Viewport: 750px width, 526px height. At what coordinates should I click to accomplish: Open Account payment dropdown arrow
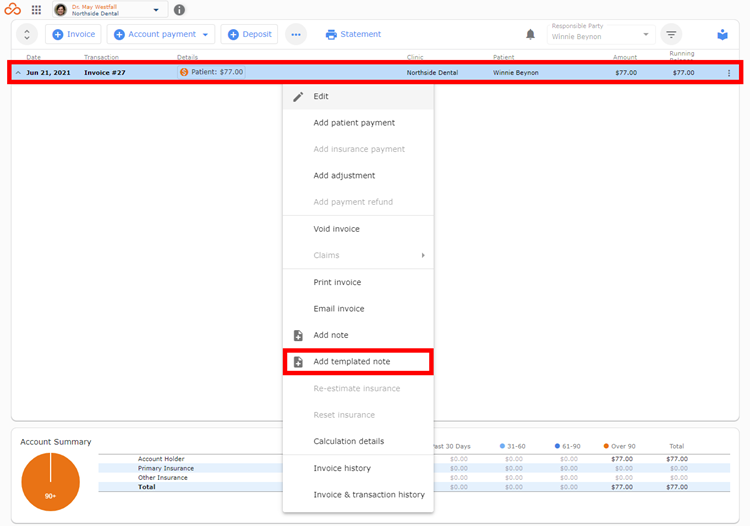click(206, 34)
